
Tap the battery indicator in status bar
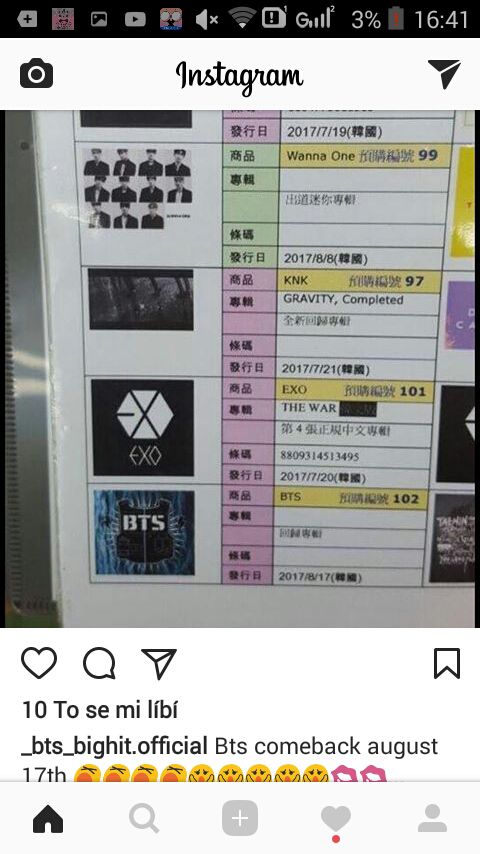[x=396, y=19]
